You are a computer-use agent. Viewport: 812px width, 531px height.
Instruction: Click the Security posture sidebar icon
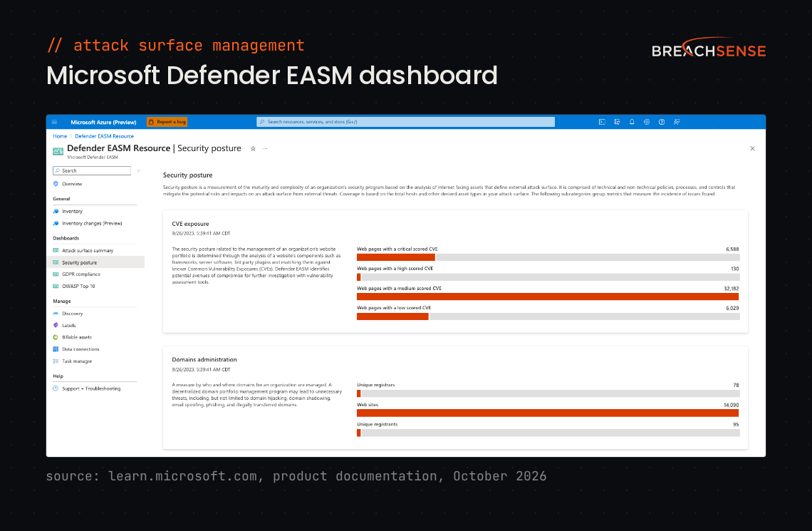coord(56,263)
